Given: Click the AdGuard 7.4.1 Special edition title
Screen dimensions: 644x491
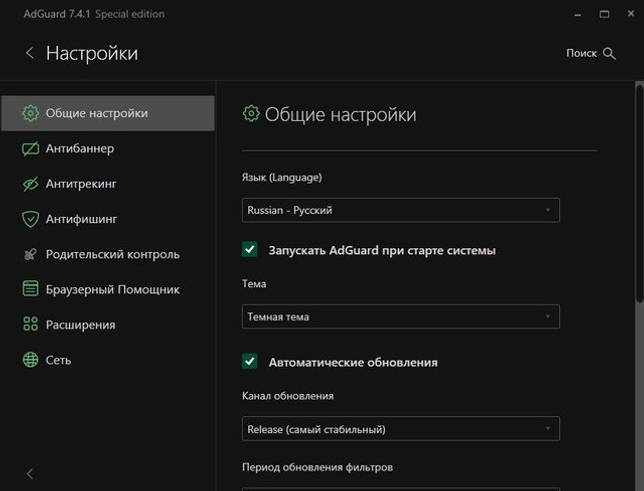Looking at the screenshot, I should [x=94, y=14].
